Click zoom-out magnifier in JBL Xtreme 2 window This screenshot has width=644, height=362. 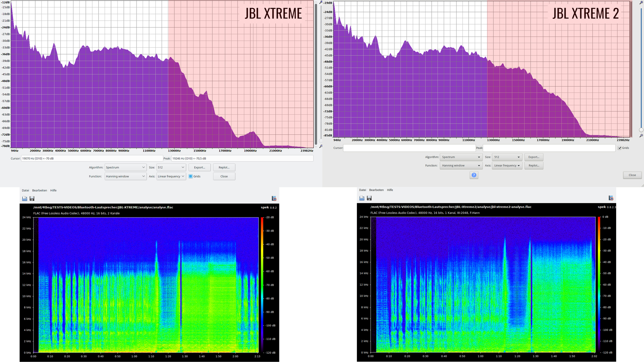click(x=641, y=135)
